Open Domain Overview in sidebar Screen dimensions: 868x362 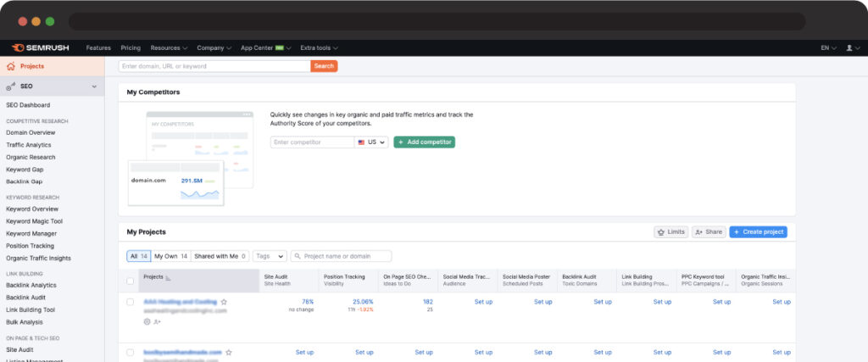pyautogui.click(x=31, y=133)
